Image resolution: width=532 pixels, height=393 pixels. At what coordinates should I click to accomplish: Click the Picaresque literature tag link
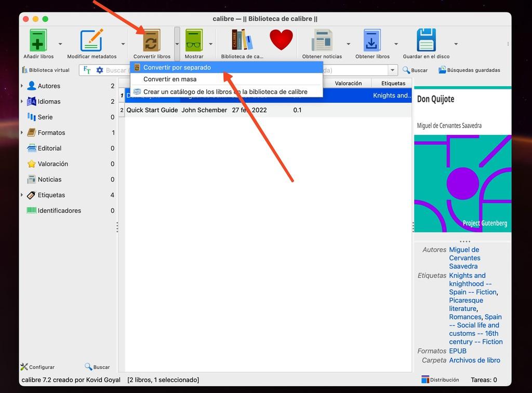[466, 305]
